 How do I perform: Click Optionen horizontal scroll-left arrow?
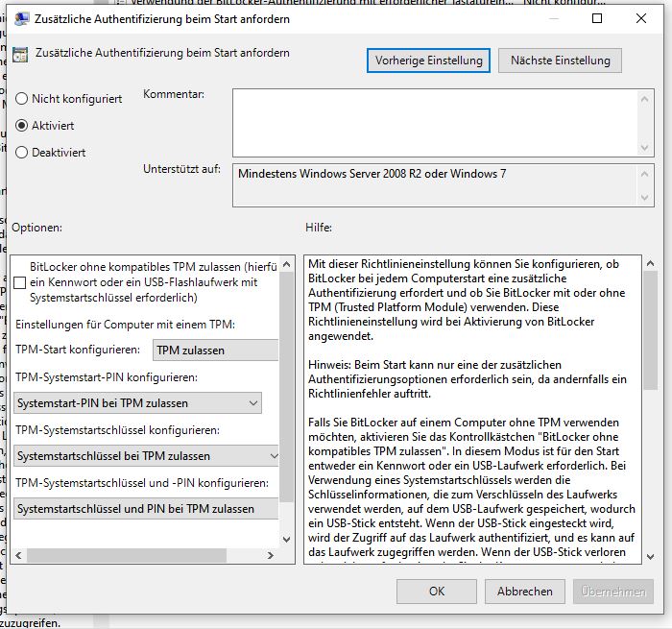click(18, 555)
